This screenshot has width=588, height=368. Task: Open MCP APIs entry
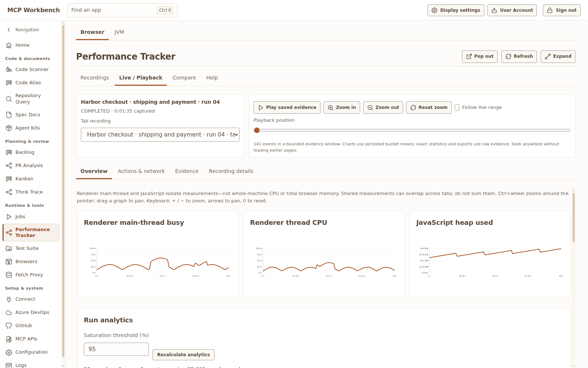[x=31, y=339]
